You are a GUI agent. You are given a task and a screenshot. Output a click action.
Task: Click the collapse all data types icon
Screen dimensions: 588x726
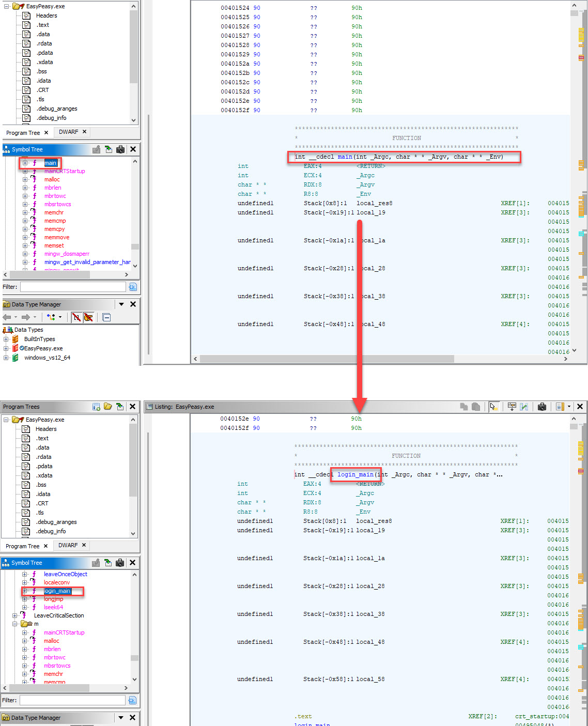coord(106,317)
